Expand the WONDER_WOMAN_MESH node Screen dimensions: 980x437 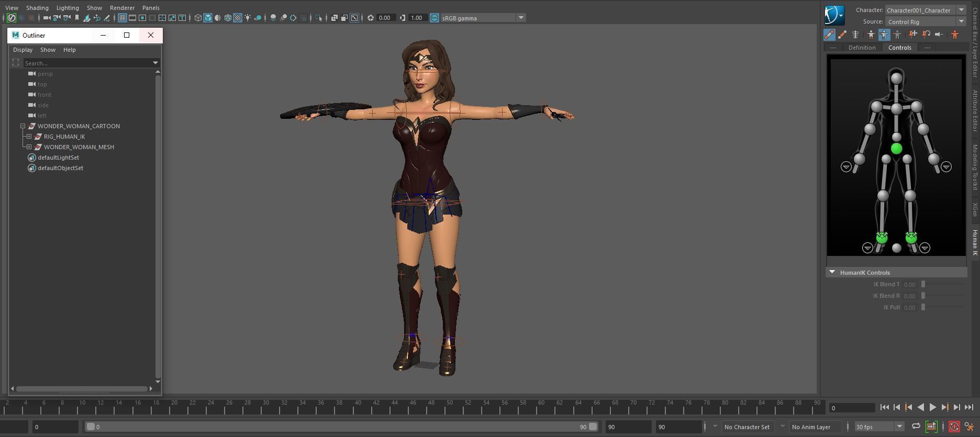coord(29,147)
